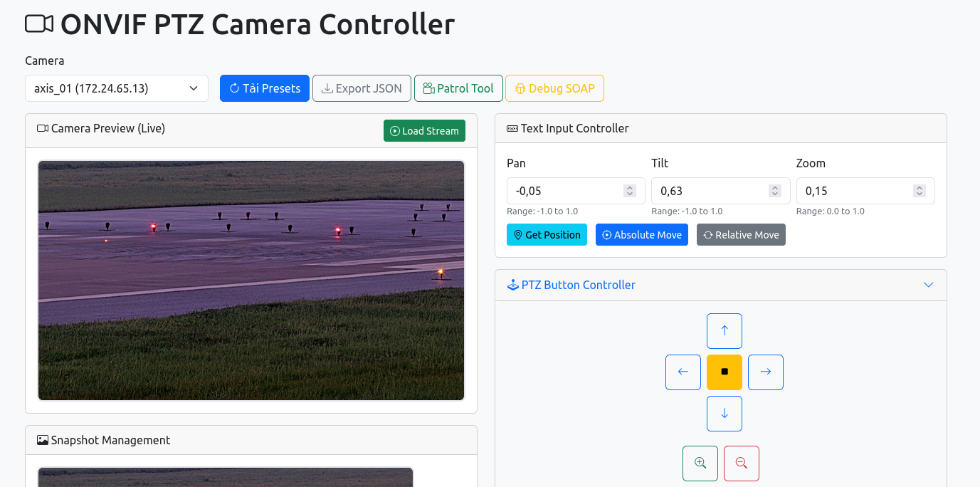
Task: Open the Camera selection dropdown
Action: [117, 88]
